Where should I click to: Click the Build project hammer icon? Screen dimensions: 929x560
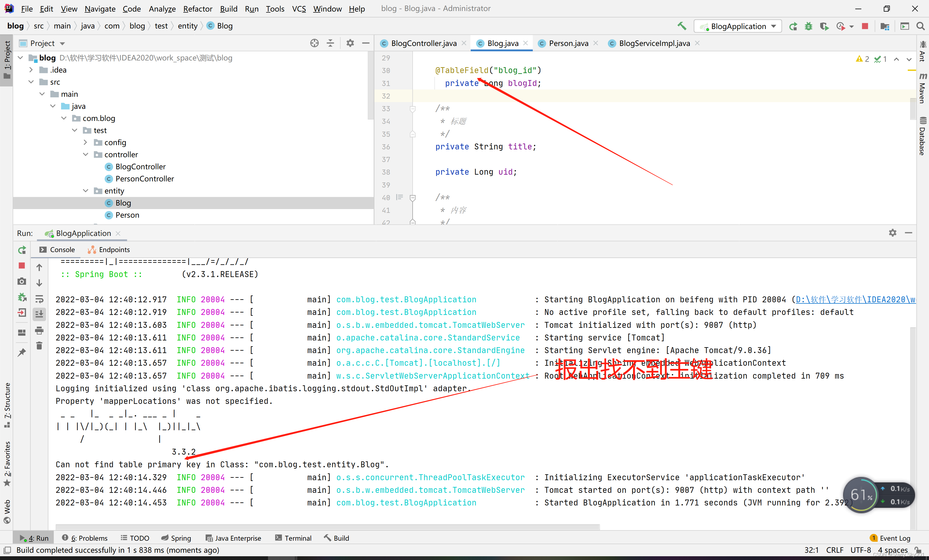(682, 26)
